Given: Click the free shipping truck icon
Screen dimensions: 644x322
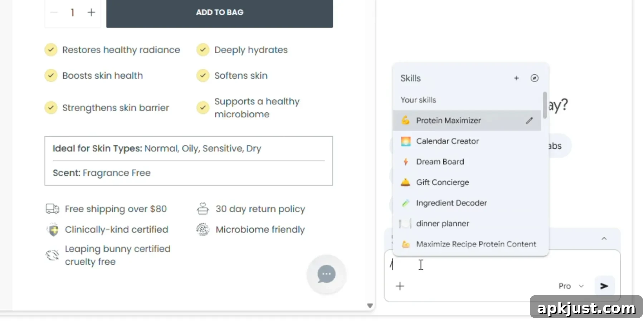Looking at the screenshot, I should tap(53, 209).
